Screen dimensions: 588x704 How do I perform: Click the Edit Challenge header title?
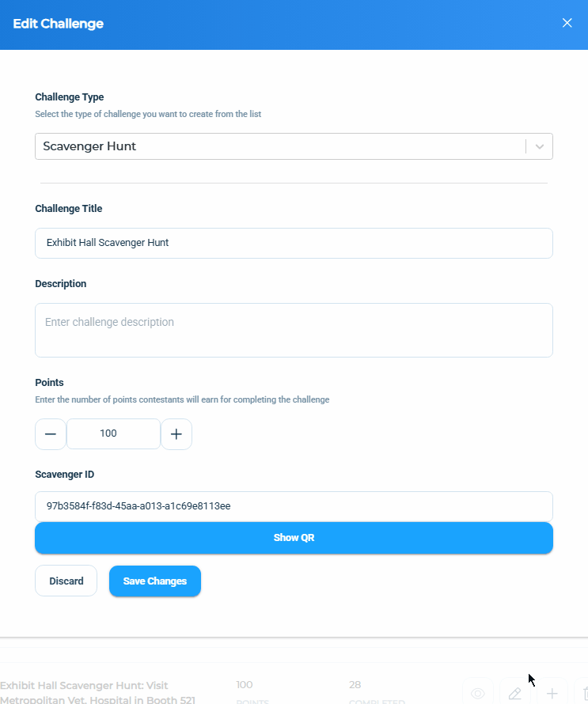point(58,24)
